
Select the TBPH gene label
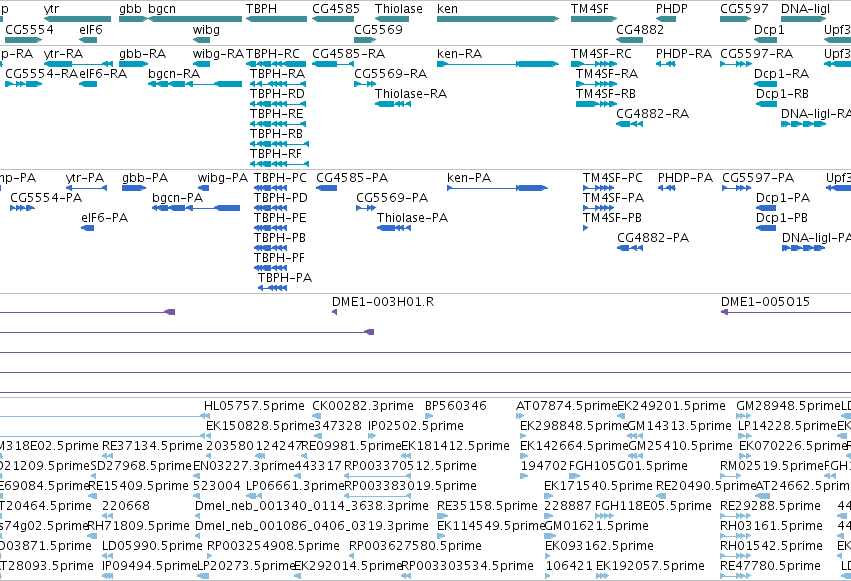(x=261, y=9)
